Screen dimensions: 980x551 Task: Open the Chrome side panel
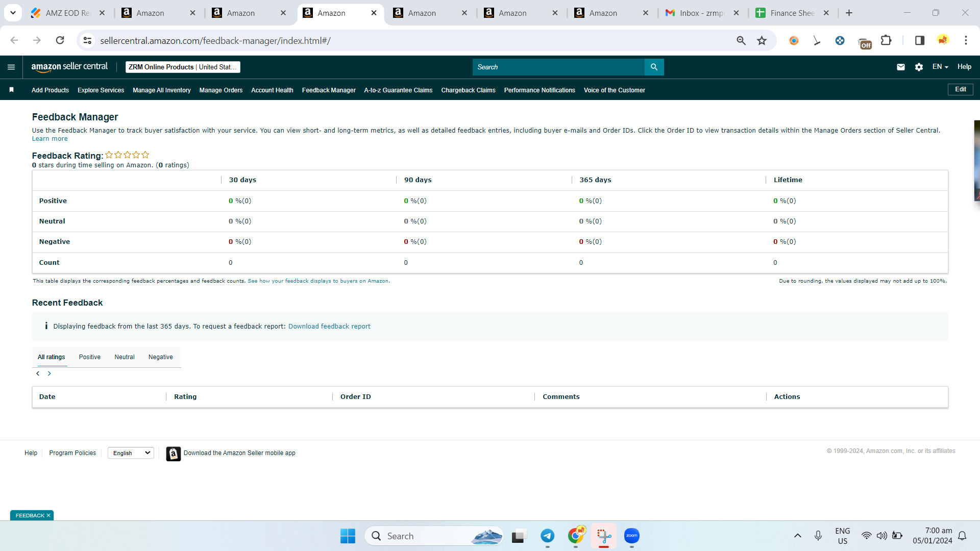(x=920, y=40)
